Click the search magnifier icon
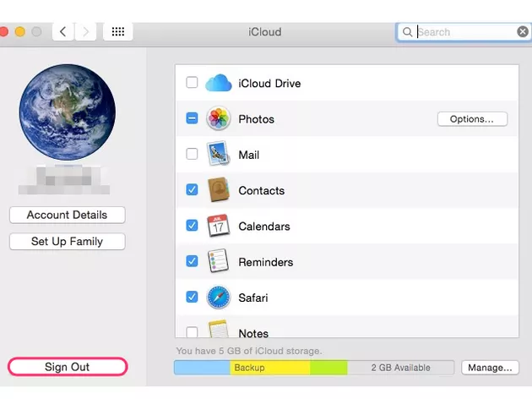This screenshot has width=532, height=399. point(407,32)
